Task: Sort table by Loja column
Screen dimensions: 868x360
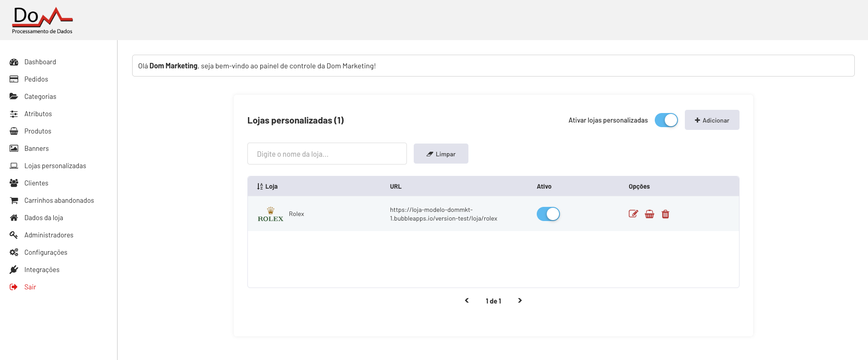Action: [x=267, y=186]
